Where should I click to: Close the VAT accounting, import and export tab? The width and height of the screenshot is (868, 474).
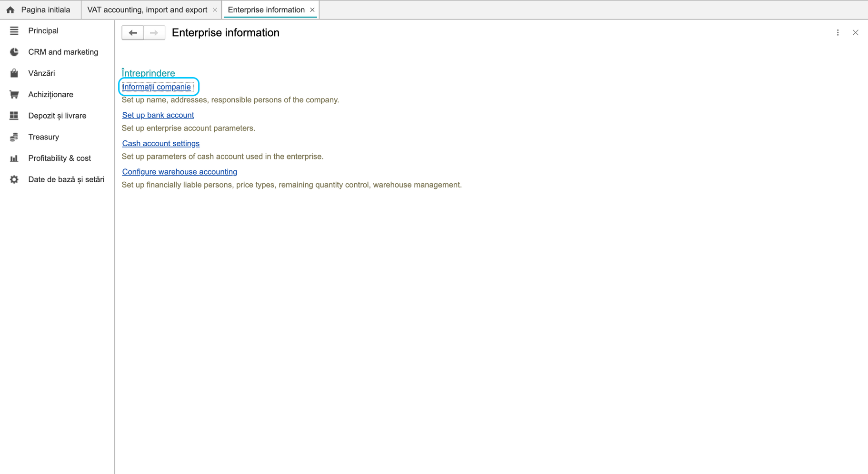(215, 10)
